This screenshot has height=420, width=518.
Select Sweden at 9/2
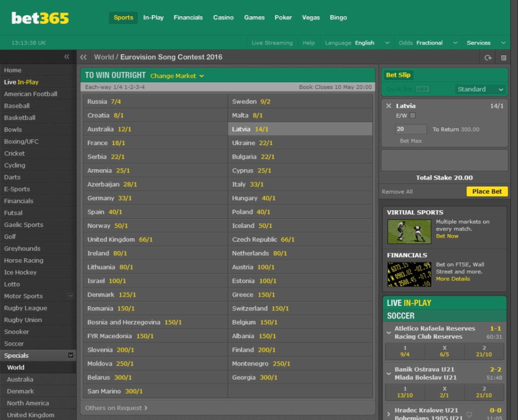[x=300, y=102]
